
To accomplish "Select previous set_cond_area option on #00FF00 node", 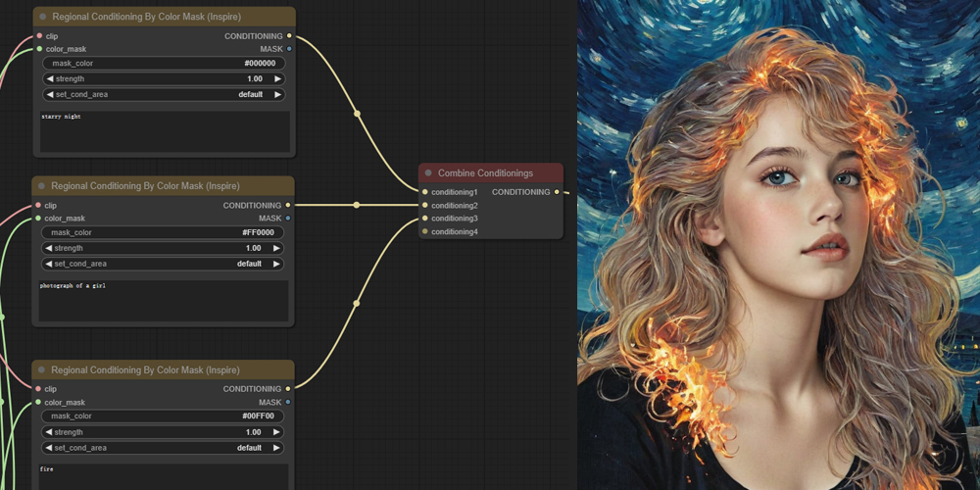I will (x=49, y=448).
